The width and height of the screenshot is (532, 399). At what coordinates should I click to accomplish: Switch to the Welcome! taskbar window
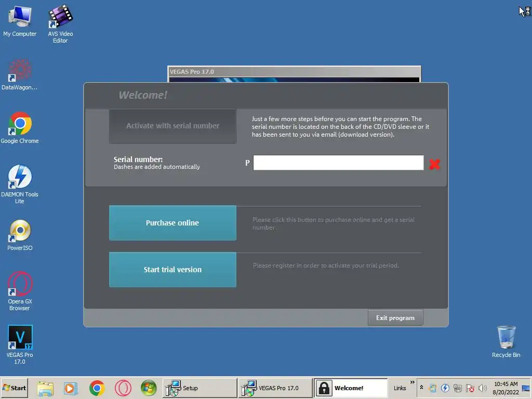pyautogui.click(x=351, y=388)
